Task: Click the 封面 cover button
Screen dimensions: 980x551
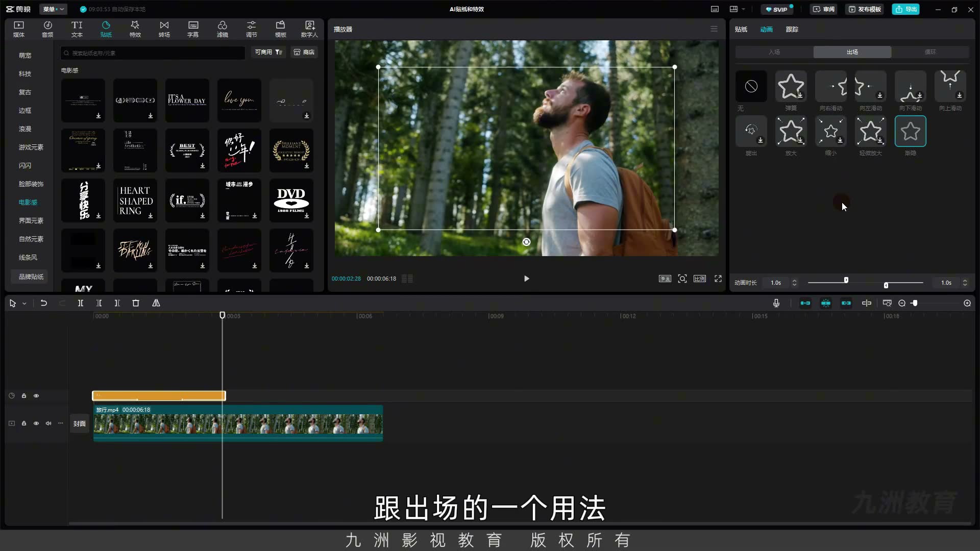Action: pos(79,423)
